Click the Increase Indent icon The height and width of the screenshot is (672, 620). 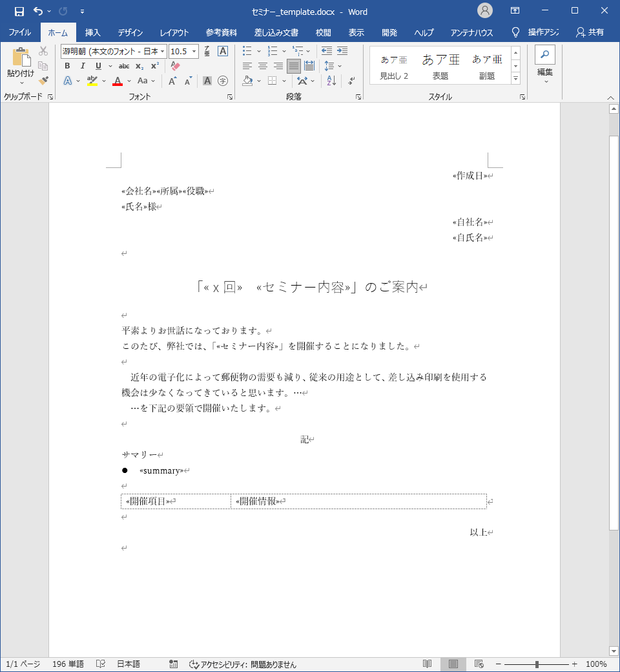tap(342, 51)
